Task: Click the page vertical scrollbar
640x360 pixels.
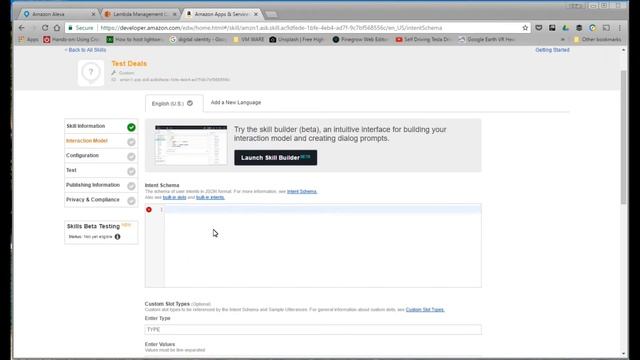Action: click(623, 137)
